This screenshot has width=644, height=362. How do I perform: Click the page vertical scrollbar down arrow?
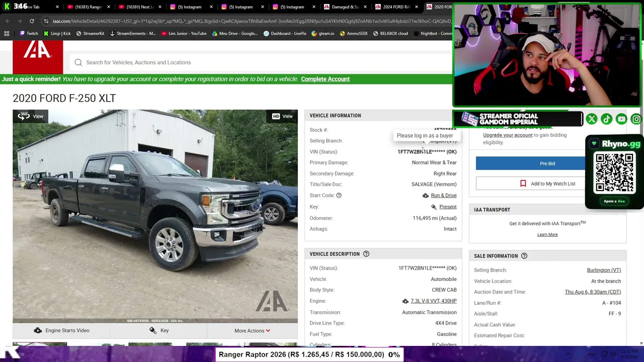coord(641,343)
